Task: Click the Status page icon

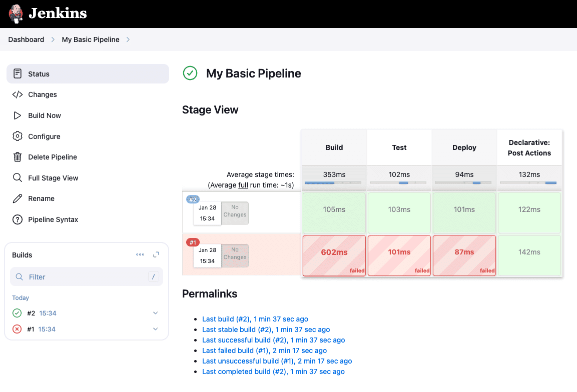Action: pos(18,73)
